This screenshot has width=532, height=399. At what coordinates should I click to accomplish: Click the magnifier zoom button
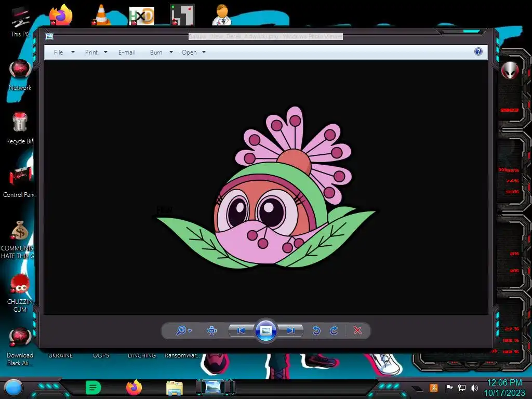click(x=181, y=330)
